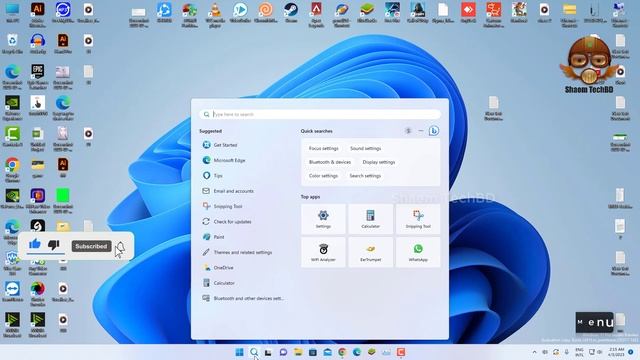Open Settings tile in Top apps
This screenshot has height=360, width=640.
click(323, 219)
